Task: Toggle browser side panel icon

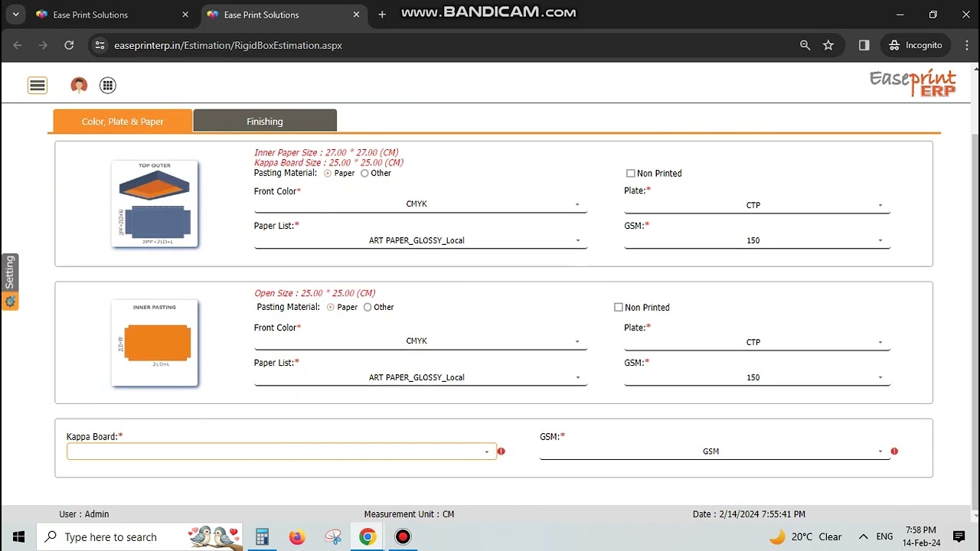Action: click(x=864, y=45)
